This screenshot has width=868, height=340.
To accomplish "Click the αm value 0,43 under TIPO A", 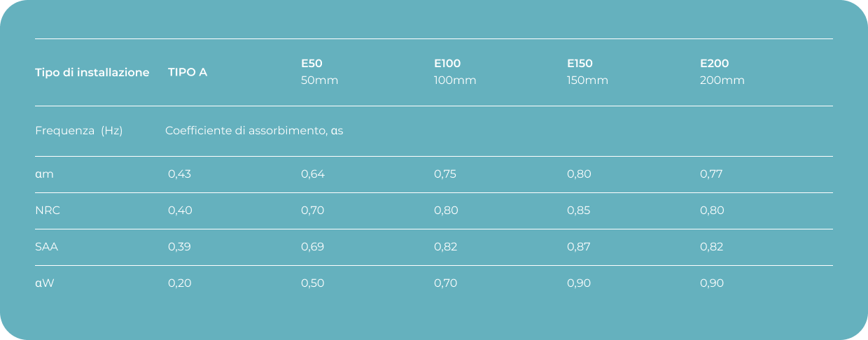I will point(179,174).
